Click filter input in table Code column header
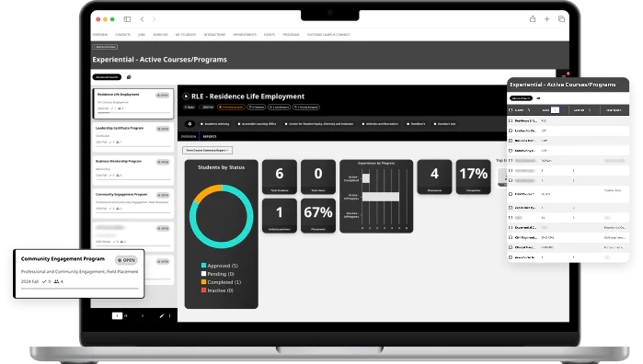 point(555,110)
